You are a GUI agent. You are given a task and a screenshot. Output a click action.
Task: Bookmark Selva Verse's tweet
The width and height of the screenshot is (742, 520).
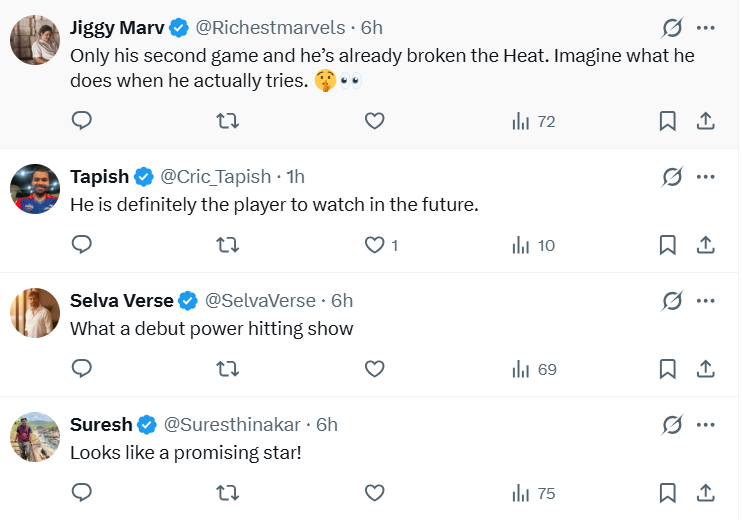click(667, 369)
